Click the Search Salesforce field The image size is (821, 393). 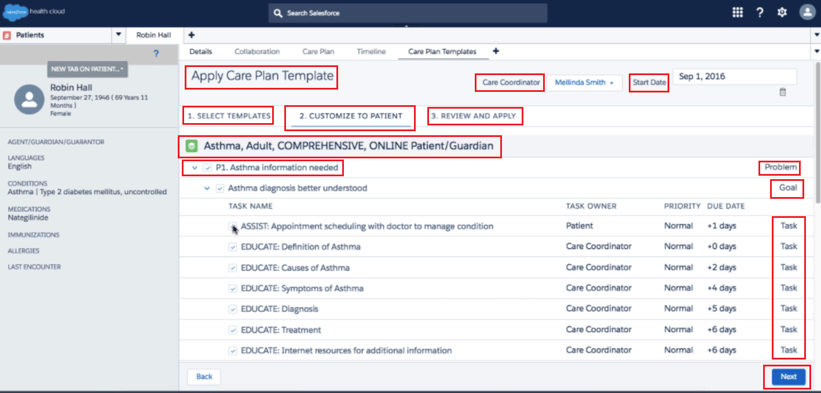(408, 13)
